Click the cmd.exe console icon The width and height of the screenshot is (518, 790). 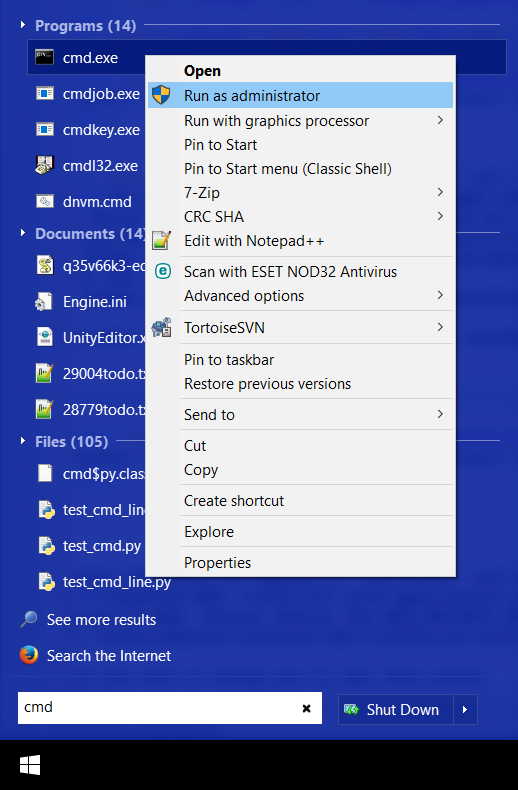44,57
